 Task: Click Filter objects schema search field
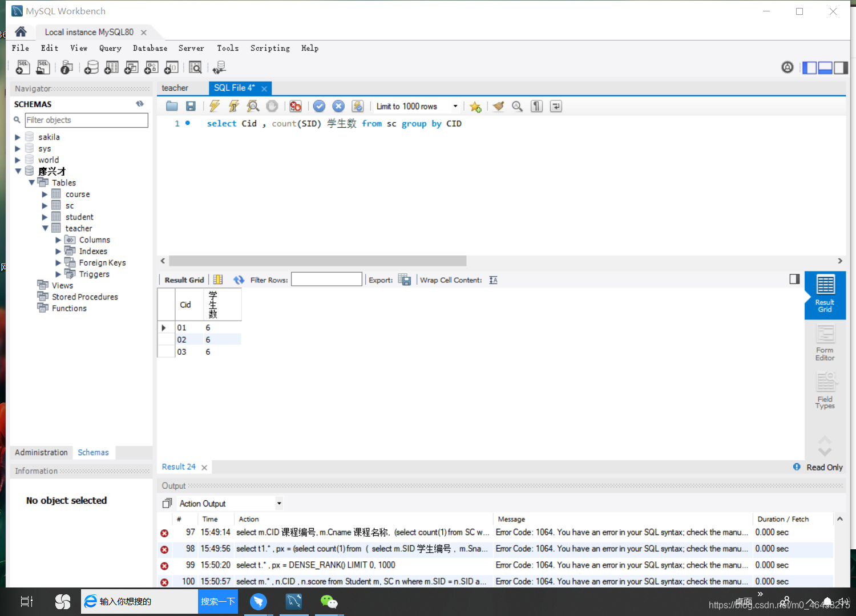(x=86, y=120)
